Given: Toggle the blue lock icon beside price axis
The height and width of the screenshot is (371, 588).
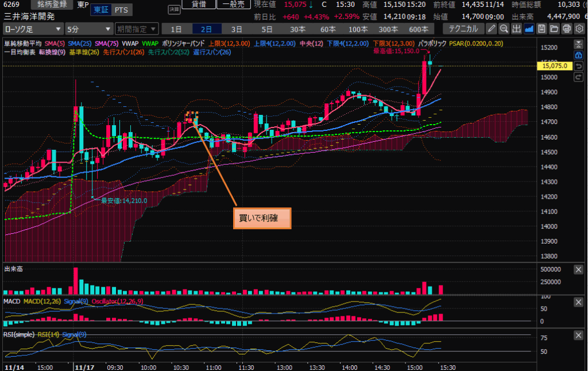Looking at the screenshot, I should [579, 55].
